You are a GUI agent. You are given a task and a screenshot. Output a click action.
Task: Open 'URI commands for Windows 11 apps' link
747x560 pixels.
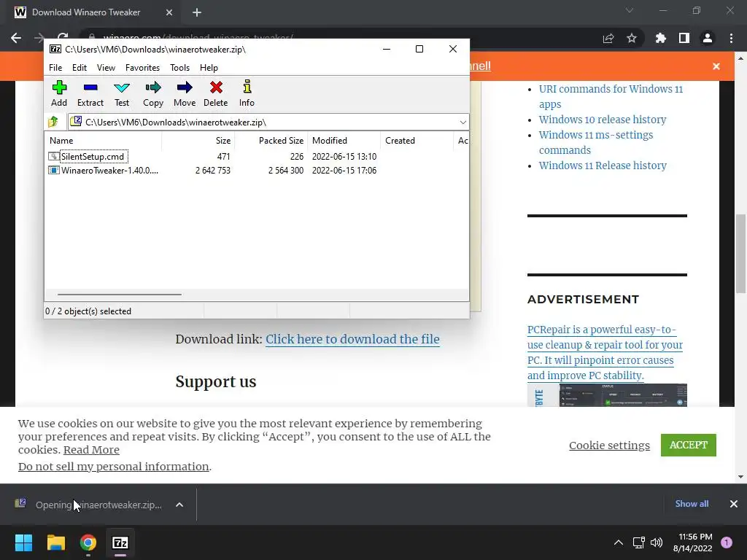(x=611, y=96)
